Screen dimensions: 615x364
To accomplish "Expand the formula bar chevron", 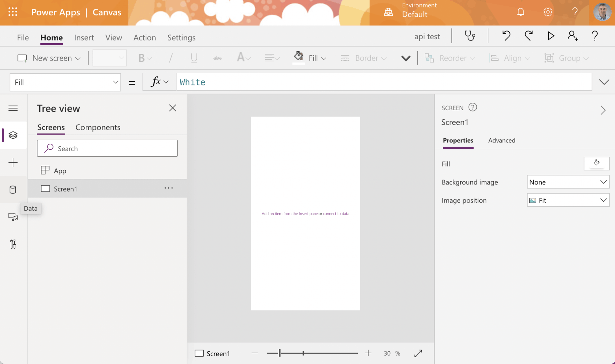I will pyautogui.click(x=604, y=82).
